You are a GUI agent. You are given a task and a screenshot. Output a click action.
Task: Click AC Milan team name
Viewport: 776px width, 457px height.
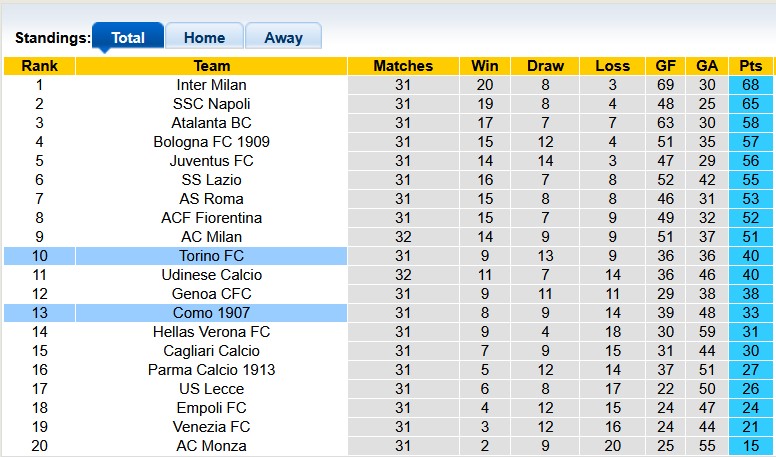[x=211, y=237]
